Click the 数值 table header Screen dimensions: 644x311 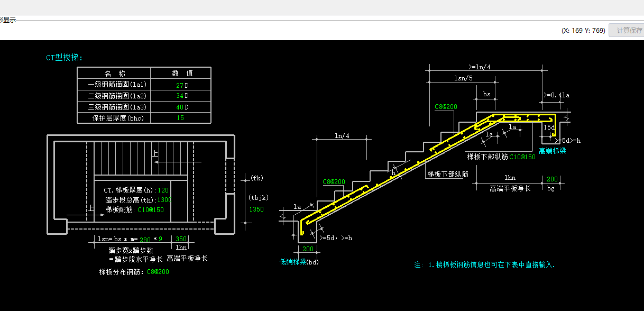point(182,73)
